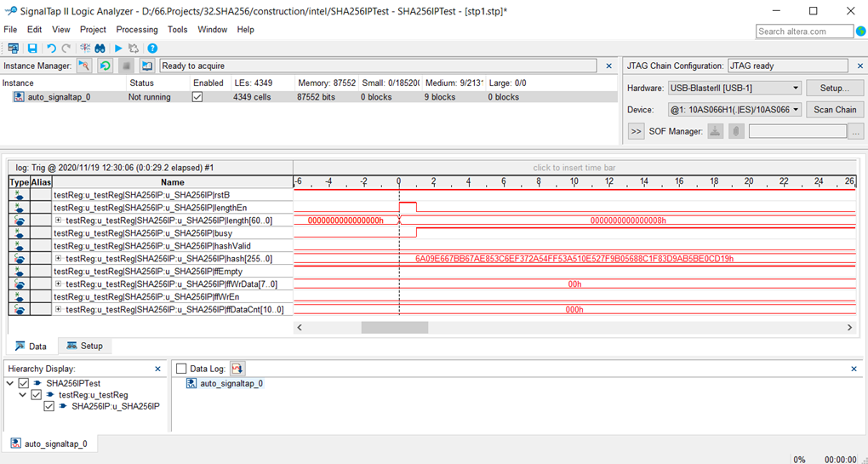Viewport: 868px width, 464px height.
Task: Click the greyed Redo arrow
Action: (66, 49)
